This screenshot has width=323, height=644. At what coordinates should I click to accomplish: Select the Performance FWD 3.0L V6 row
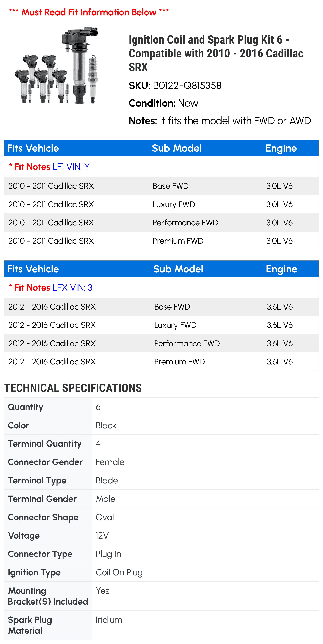[161, 223]
